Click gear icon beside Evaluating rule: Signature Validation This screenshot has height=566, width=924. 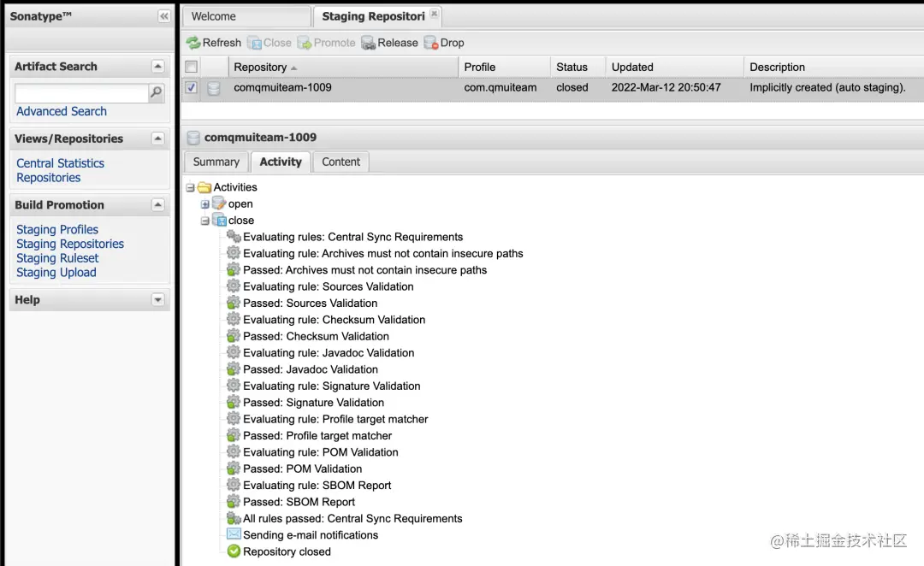pyautogui.click(x=234, y=386)
